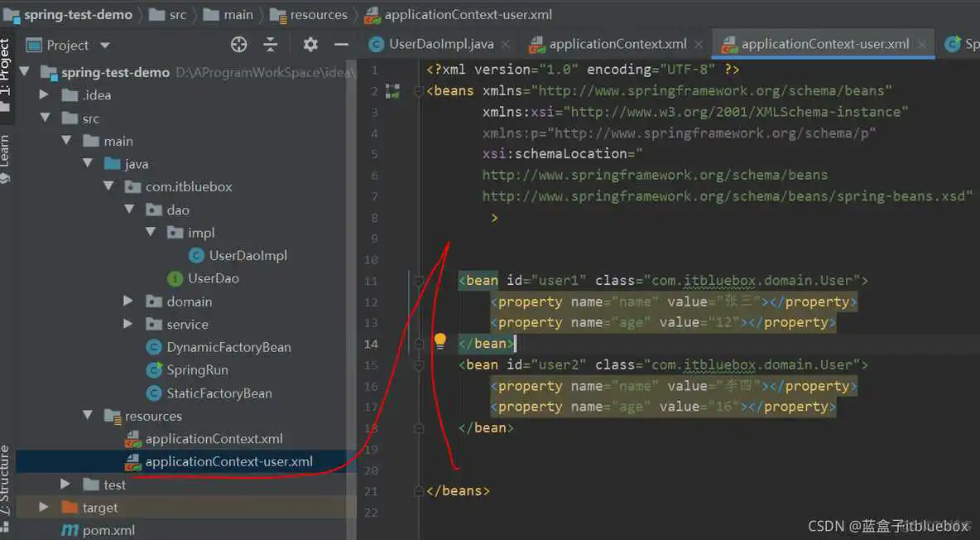This screenshot has width=980, height=540.
Task: Switch to UserDaoImpl.java tab
Action: click(x=440, y=45)
